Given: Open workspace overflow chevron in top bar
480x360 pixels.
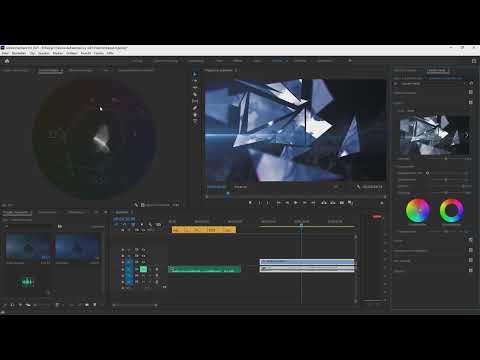Looking at the screenshot, I should pos(350,61).
